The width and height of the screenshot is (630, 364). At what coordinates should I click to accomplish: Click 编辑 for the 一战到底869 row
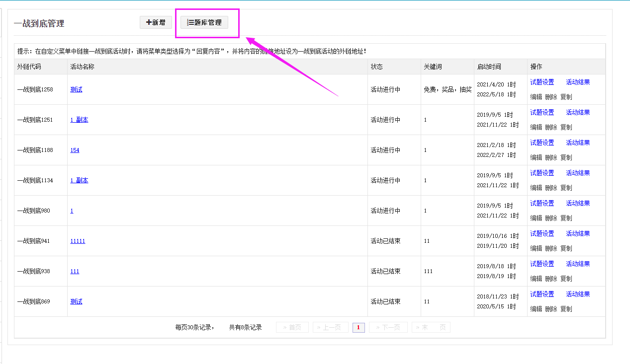536,309
